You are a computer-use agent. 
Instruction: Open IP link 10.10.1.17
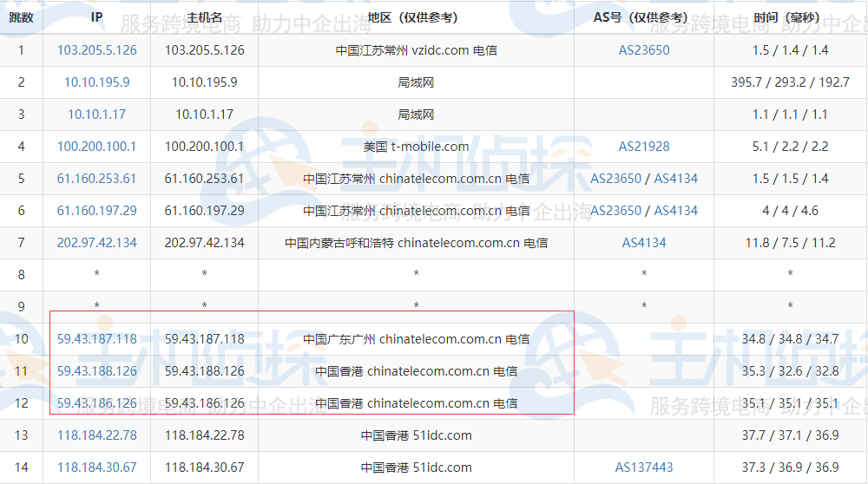click(97, 114)
